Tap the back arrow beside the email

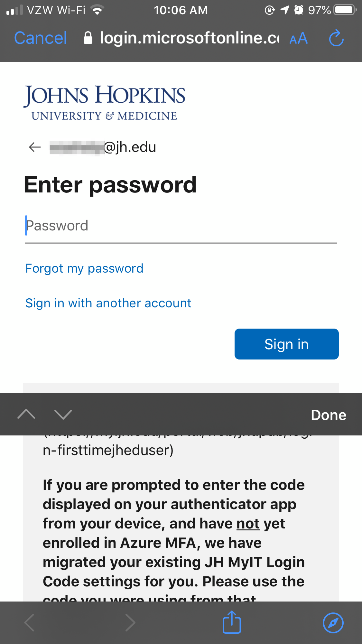tap(35, 147)
